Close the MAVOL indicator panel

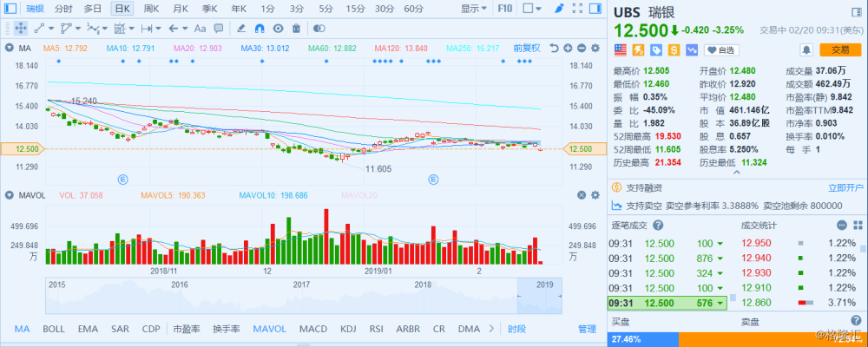tap(582, 195)
